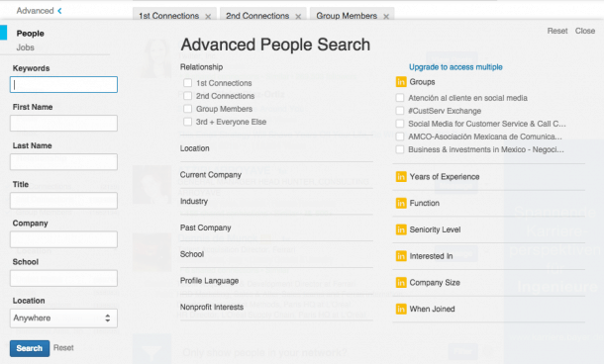
Task: Click the blue Search button
Action: pyautogui.click(x=30, y=348)
